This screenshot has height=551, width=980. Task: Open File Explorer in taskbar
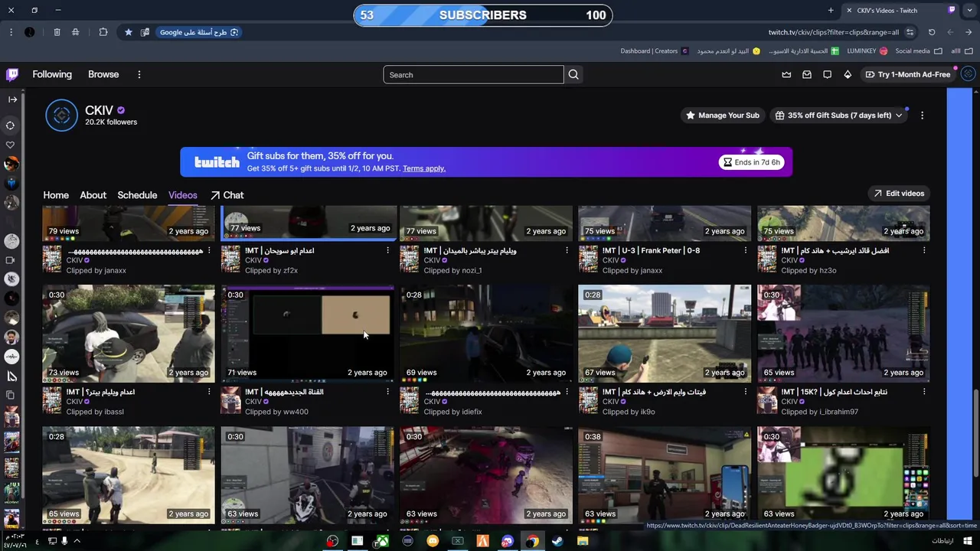point(583,541)
